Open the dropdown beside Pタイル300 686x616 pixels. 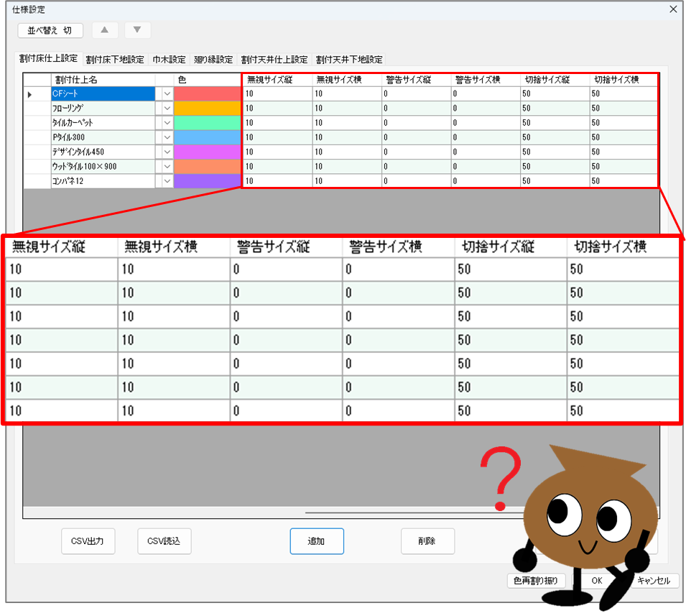pos(167,137)
